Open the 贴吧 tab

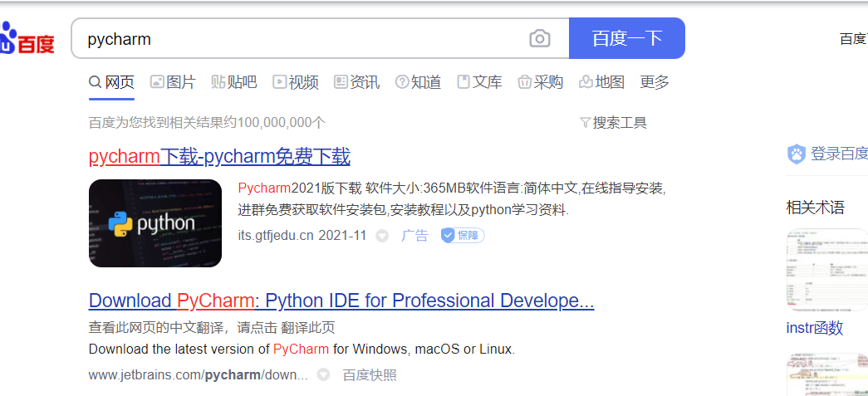234,82
